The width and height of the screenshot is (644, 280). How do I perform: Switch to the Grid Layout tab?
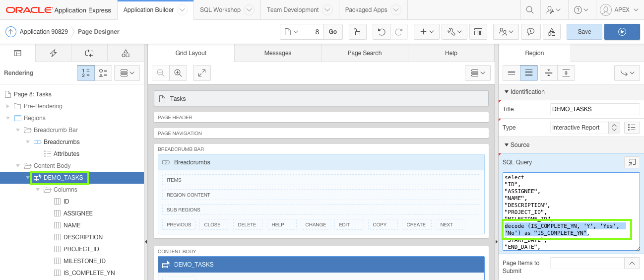pyautogui.click(x=191, y=53)
